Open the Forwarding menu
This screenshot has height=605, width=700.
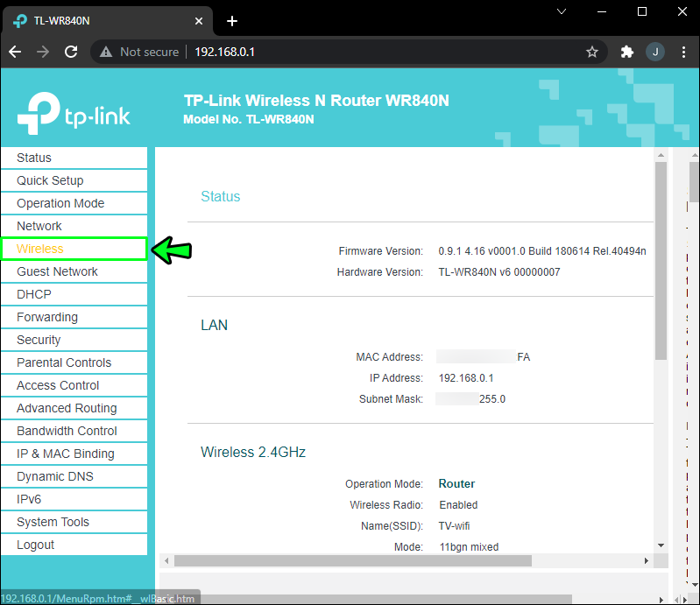(x=74, y=317)
